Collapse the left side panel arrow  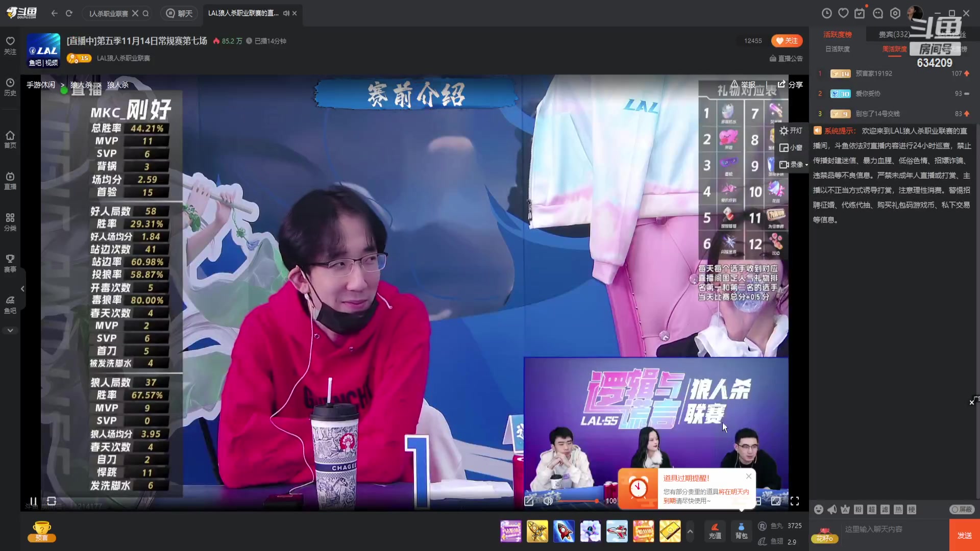22,289
